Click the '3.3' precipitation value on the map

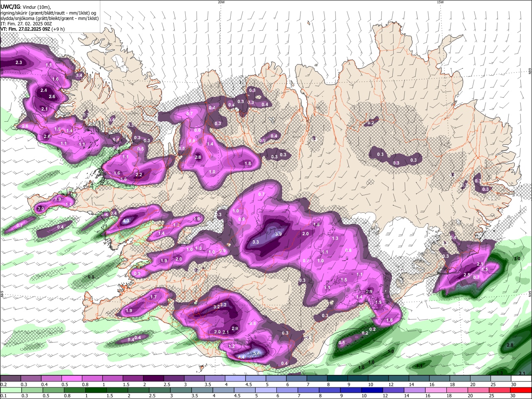click(256, 242)
